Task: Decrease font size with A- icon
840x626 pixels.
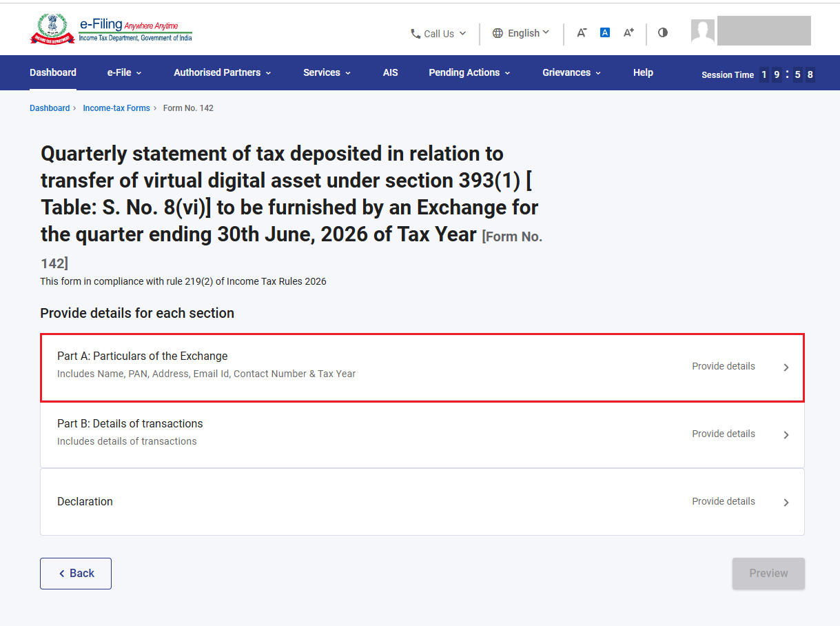Action: point(582,32)
